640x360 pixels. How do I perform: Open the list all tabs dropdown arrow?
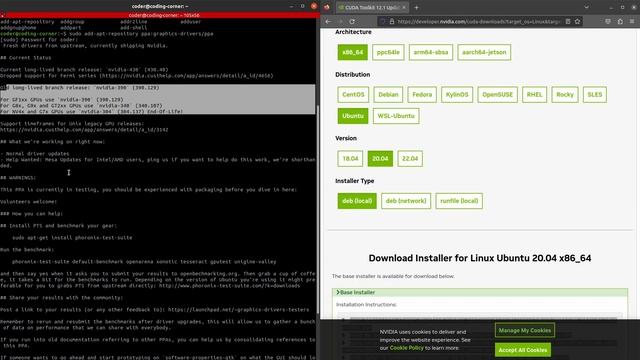587,7
